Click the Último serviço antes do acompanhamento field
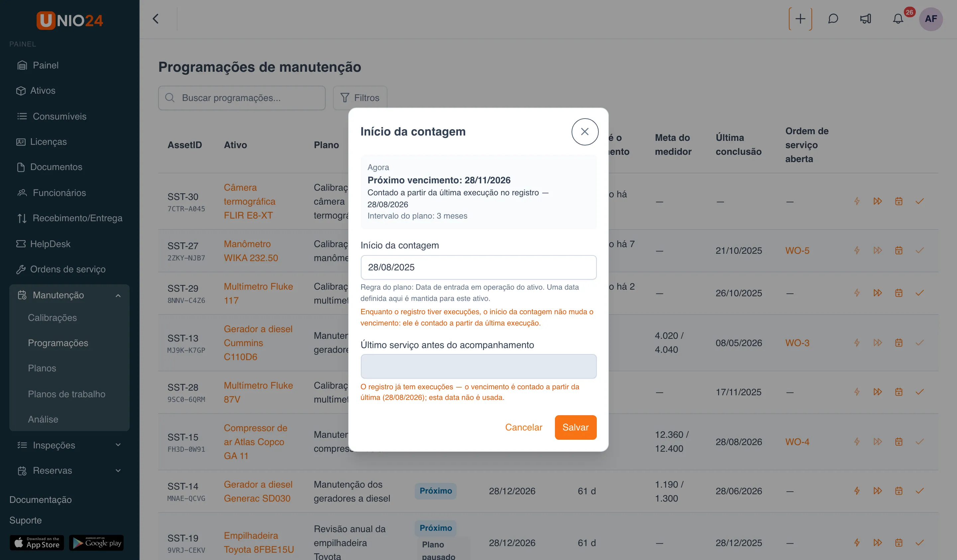Image resolution: width=957 pixels, height=560 pixels. tap(478, 366)
